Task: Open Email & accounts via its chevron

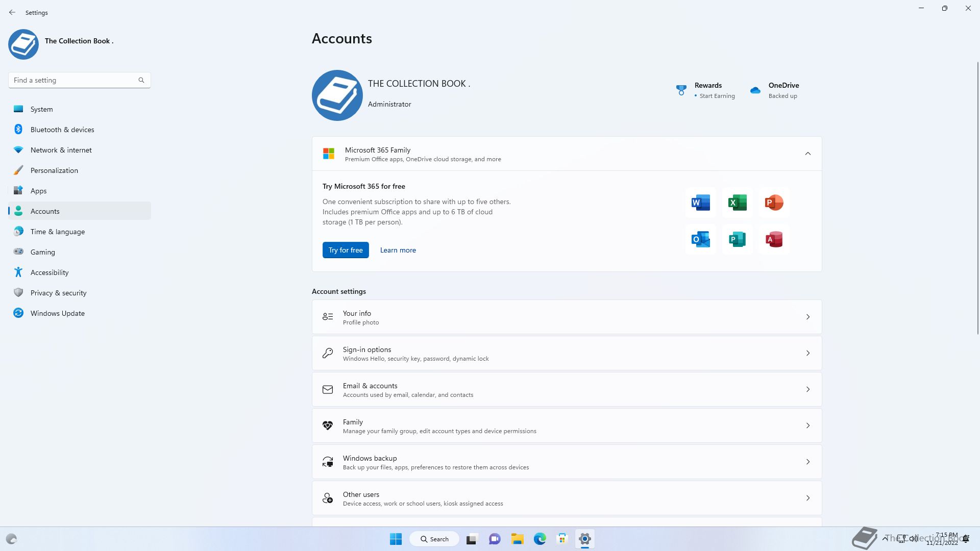Action: (x=808, y=389)
